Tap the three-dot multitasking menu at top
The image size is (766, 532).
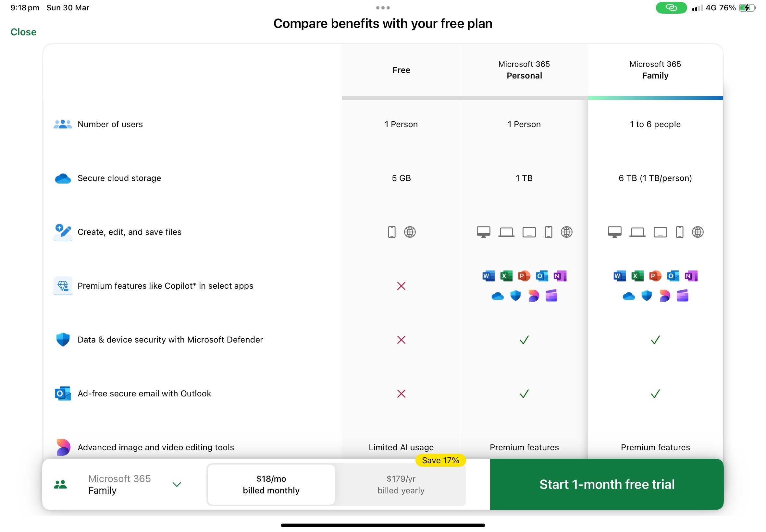[x=383, y=8]
